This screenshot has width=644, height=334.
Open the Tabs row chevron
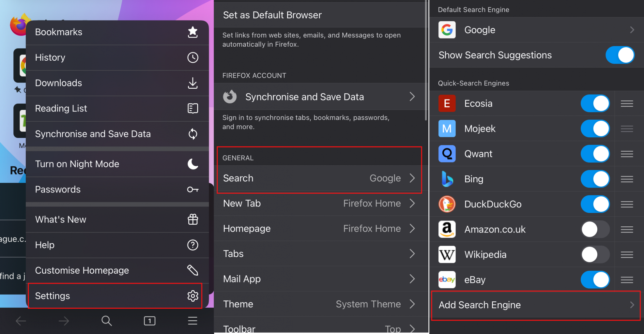[412, 253]
